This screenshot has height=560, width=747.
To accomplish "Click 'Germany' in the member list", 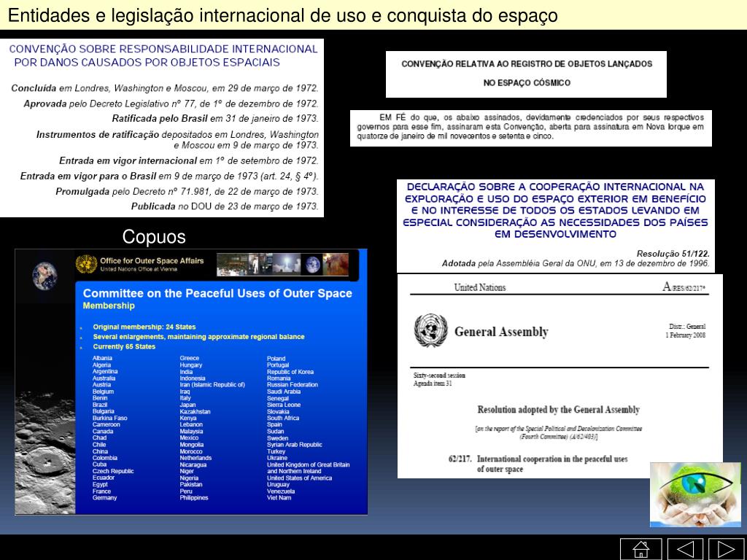I will tap(104, 497).
